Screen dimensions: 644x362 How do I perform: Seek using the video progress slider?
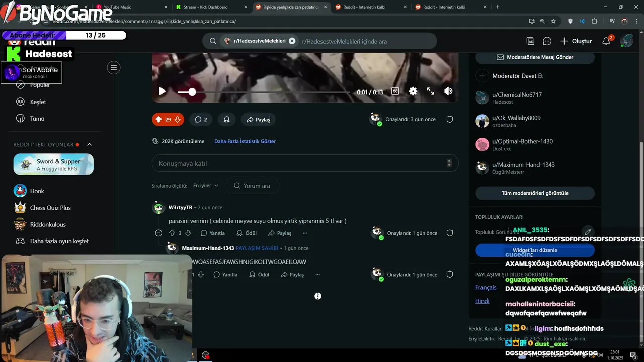pyautogui.click(x=264, y=92)
